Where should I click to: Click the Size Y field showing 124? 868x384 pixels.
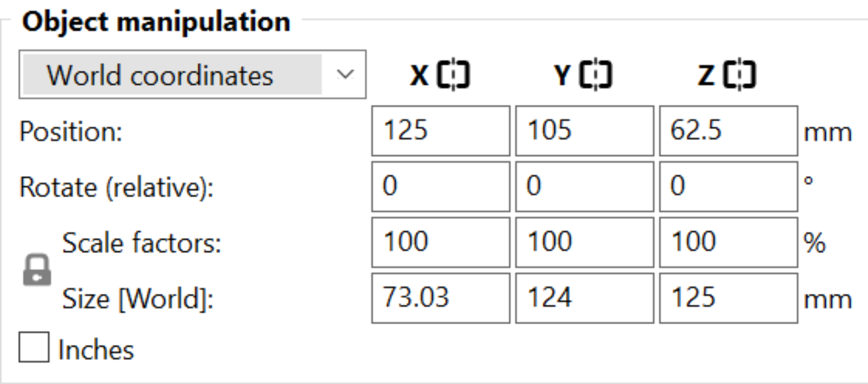tap(584, 298)
